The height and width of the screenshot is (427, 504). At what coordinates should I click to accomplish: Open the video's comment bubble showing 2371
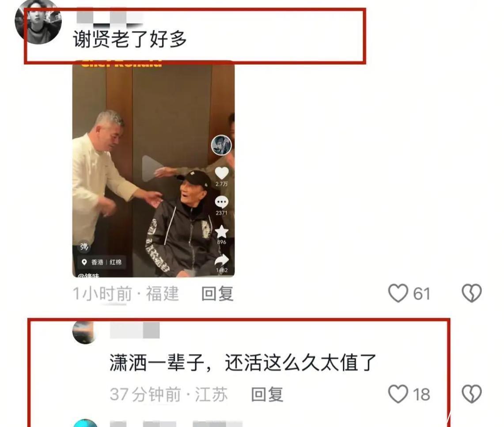coord(221,202)
